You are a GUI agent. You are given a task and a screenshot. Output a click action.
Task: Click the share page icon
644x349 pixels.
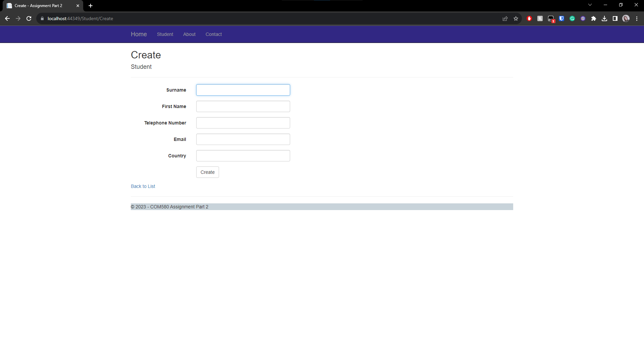point(505,18)
